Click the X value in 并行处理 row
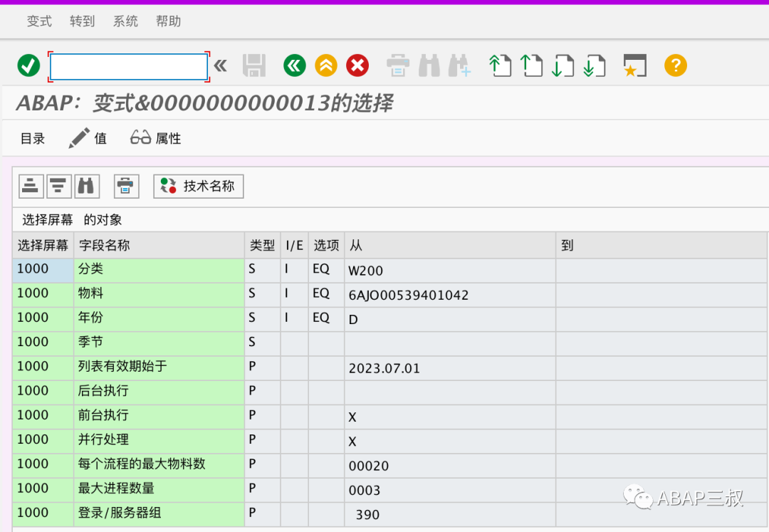Screen dimensions: 769x532 (352, 442)
